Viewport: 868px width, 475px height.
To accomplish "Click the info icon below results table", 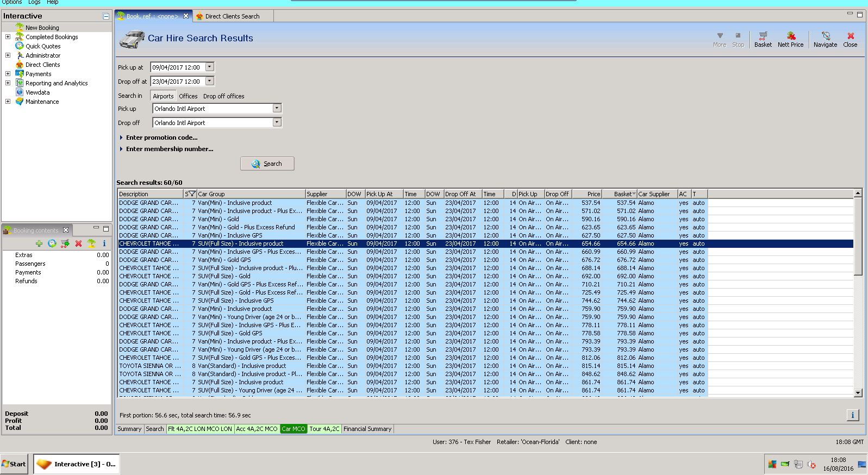I will 852,415.
